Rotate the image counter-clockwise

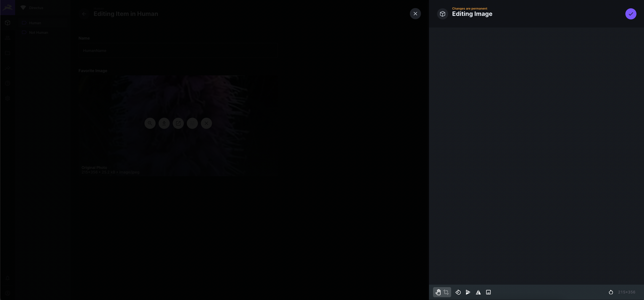[x=458, y=292]
